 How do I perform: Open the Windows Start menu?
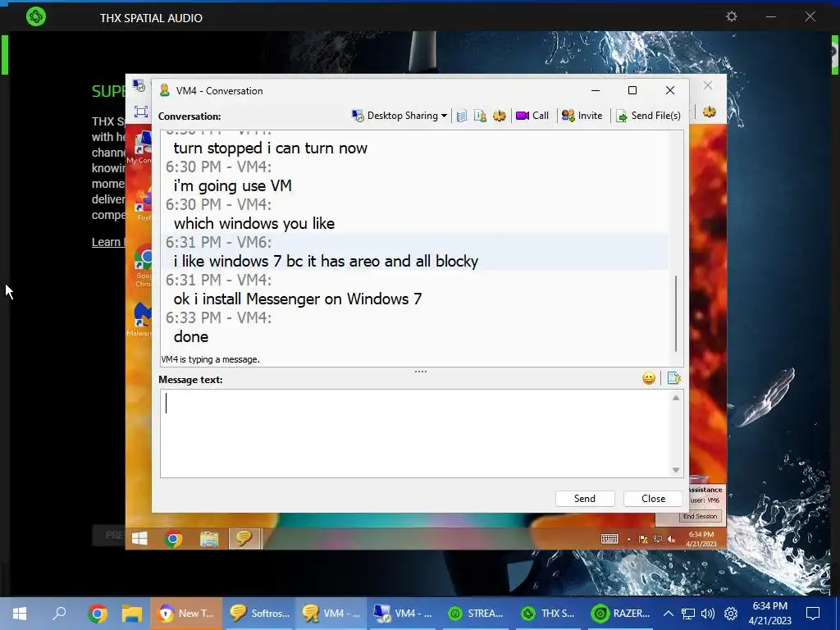[x=20, y=614]
